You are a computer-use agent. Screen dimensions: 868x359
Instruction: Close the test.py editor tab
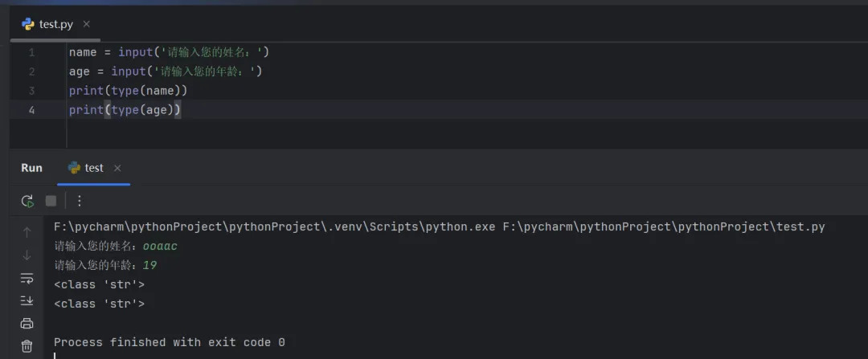[87, 24]
